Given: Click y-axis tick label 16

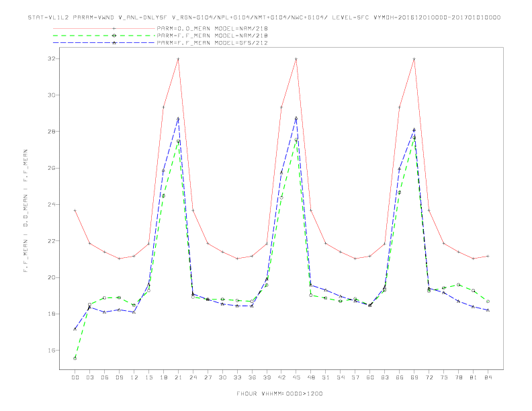Looking at the screenshot, I should 51,351.
